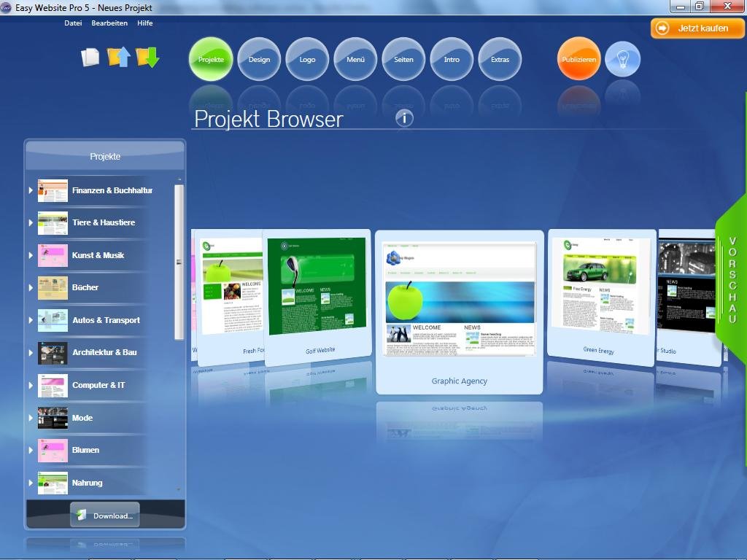Open the Datei menu
747x560 pixels.
(x=73, y=23)
